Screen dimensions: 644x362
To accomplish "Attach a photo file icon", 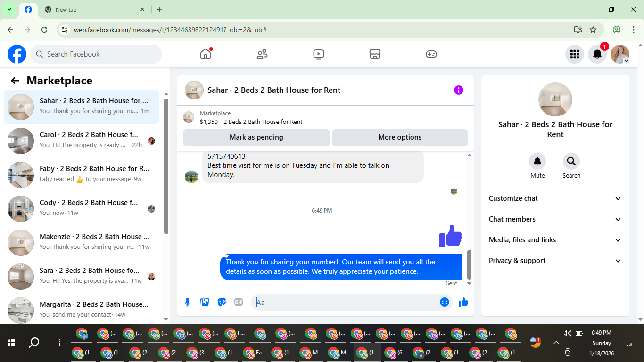I will pyautogui.click(x=205, y=302).
